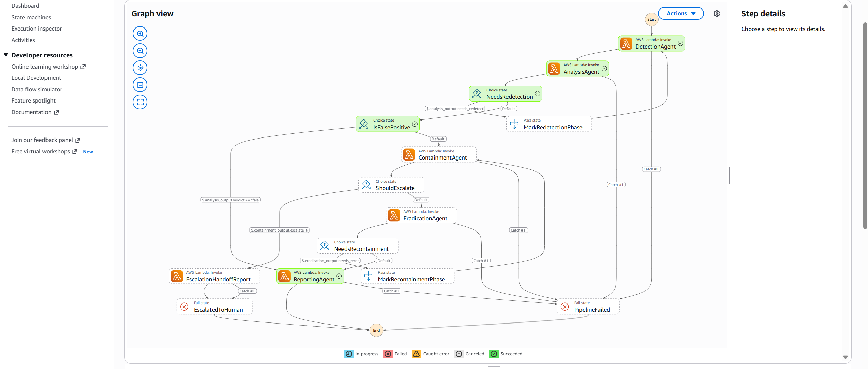This screenshot has height=369, width=868.
Task: Click the square minus graph control icon
Action: (x=140, y=85)
